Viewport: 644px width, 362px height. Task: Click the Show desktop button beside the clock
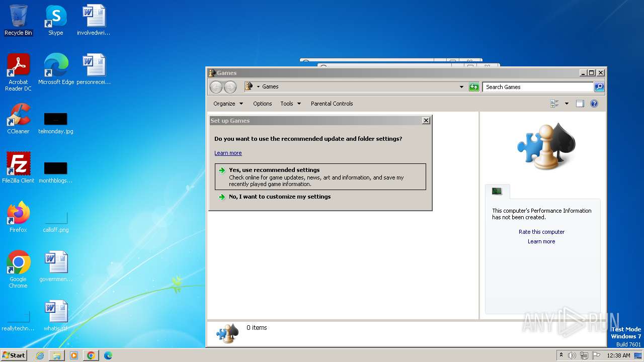tap(639, 355)
